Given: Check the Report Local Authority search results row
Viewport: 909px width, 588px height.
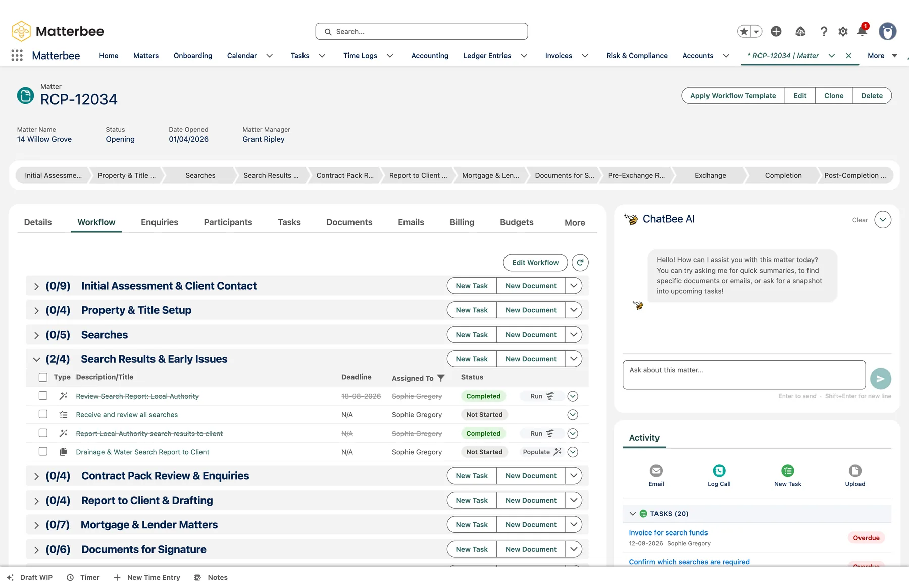Looking at the screenshot, I should [43, 433].
